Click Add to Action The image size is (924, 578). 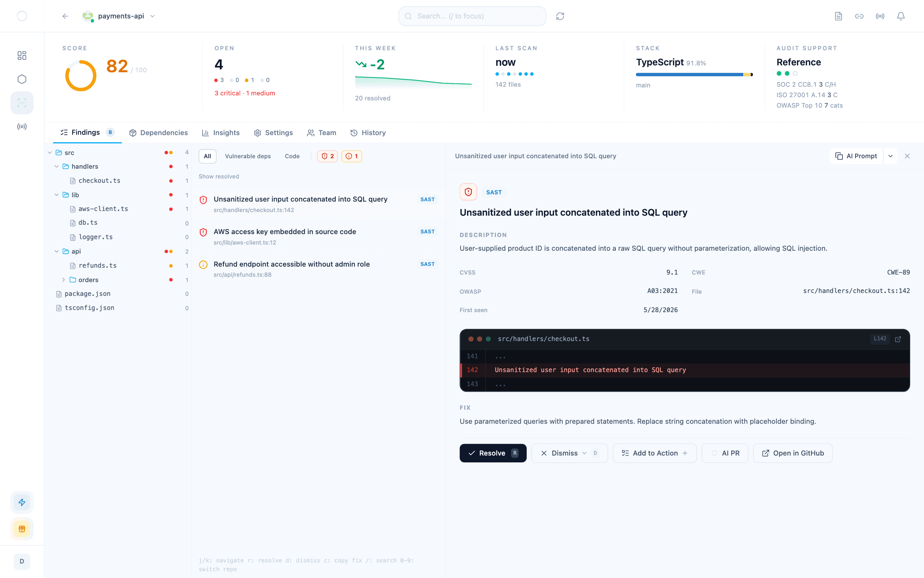[x=654, y=453]
